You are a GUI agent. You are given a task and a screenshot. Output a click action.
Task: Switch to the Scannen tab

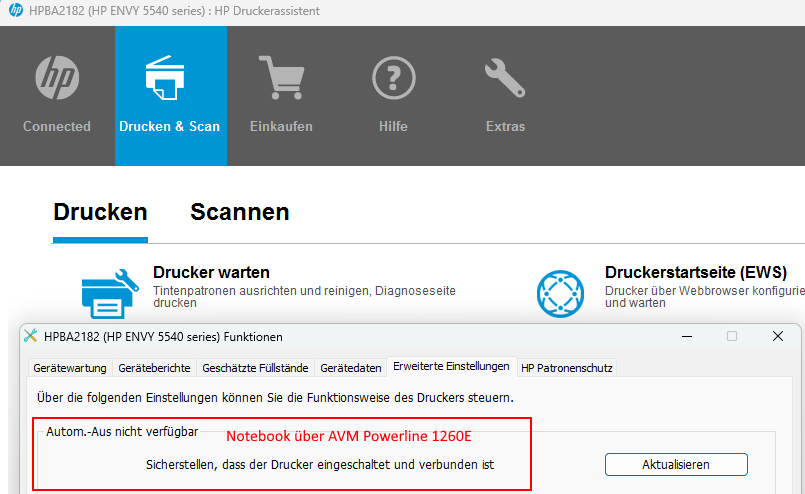(240, 212)
